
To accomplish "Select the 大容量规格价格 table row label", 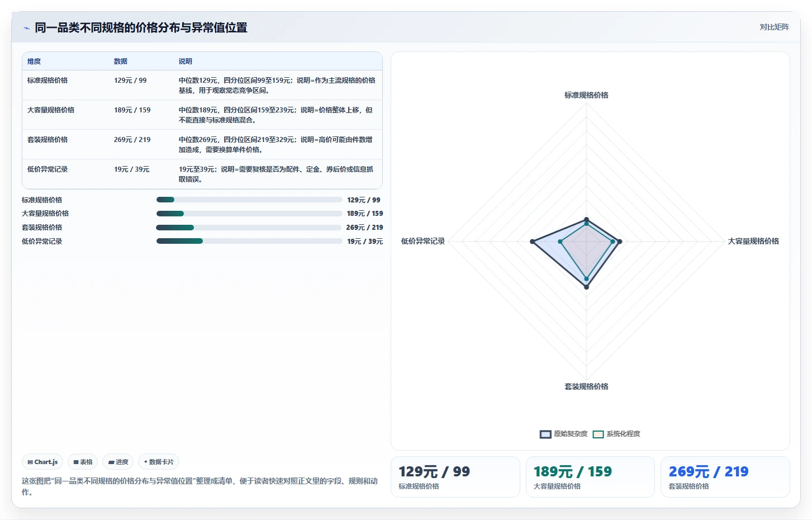I will coord(51,110).
